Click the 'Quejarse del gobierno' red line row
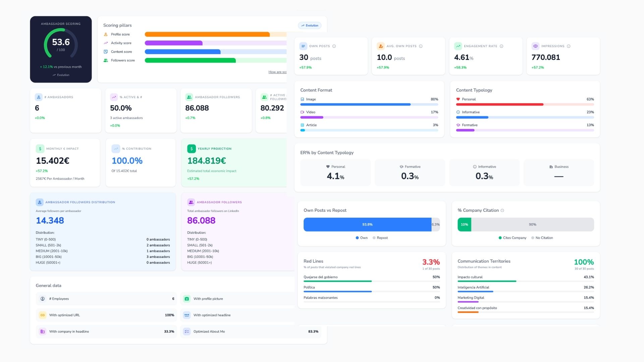644x362 pixels. (x=372, y=279)
